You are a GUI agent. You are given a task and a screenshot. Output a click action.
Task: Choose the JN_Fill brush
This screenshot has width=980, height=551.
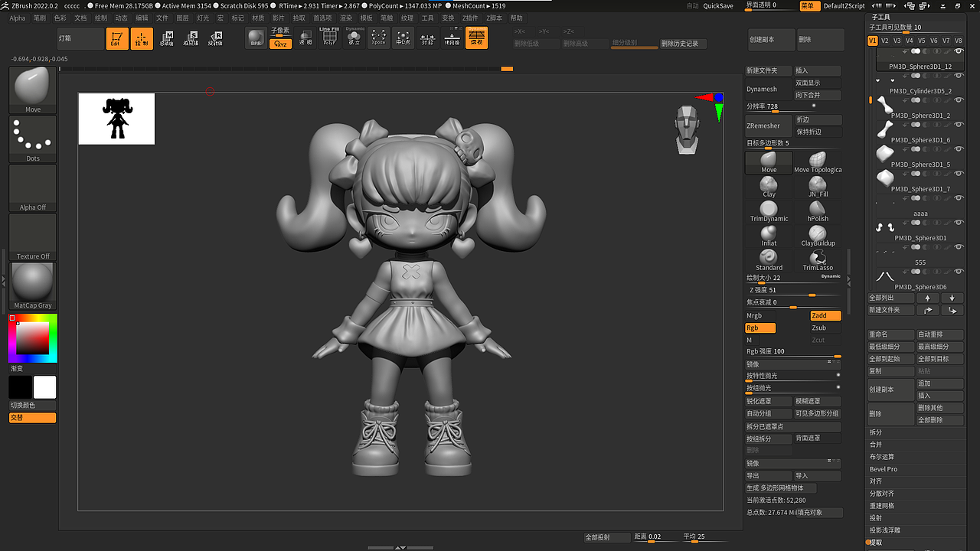pyautogui.click(x=818, y=187)
